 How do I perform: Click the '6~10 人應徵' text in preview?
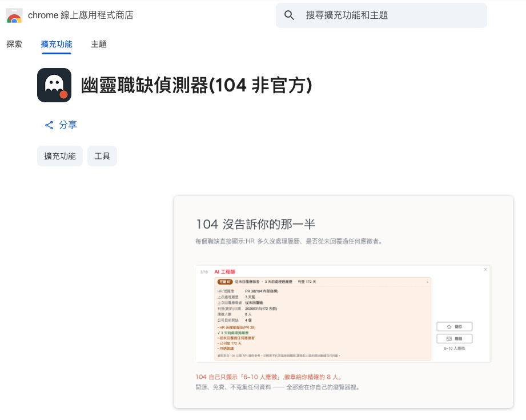(x=454, y=349)
